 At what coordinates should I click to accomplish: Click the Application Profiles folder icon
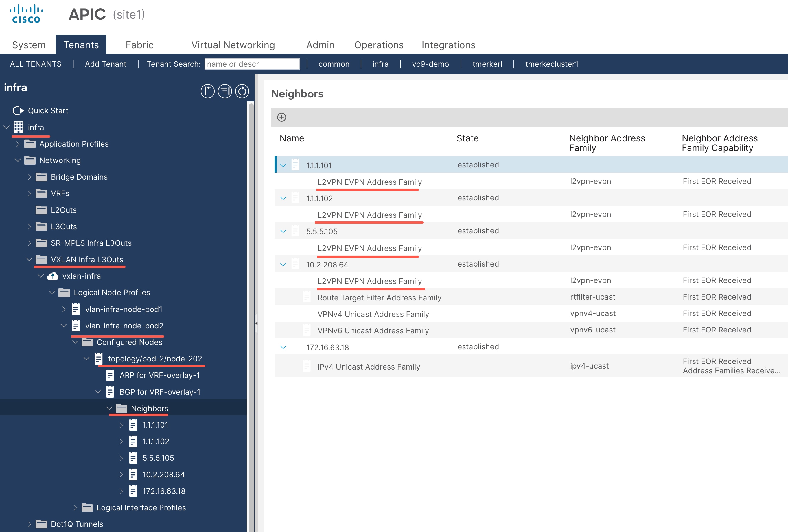pos(30,144)
